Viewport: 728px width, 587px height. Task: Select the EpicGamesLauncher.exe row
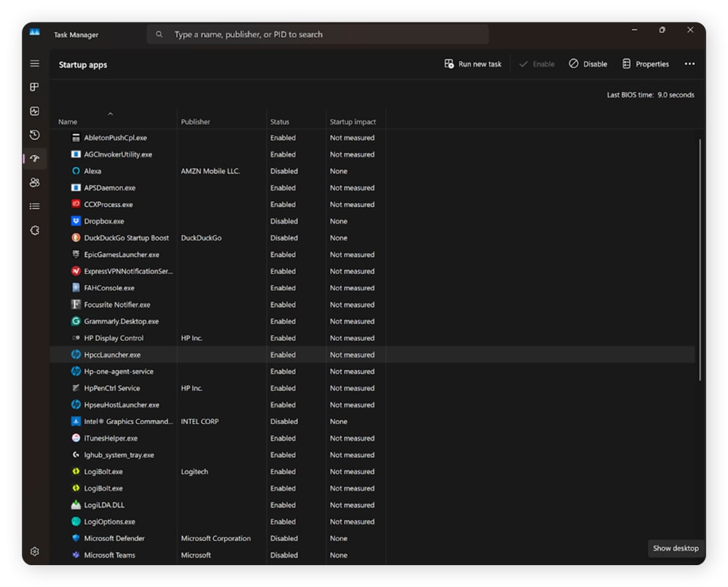click(372, 254)
